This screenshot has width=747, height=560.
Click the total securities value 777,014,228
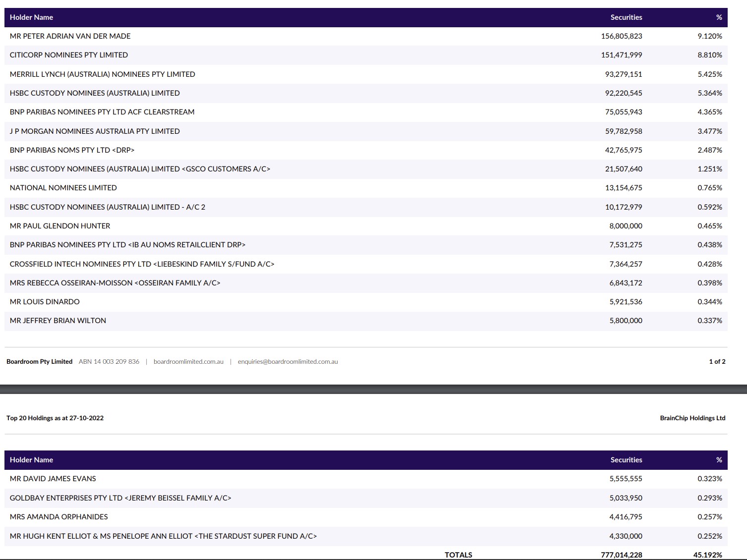(x=622, y=555)
